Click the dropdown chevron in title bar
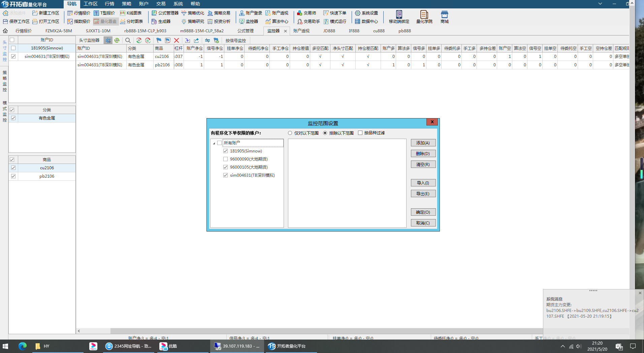Image resolution: width=644 pixels, height=353 pixels. pyautogui.click(x=600, y=4)
